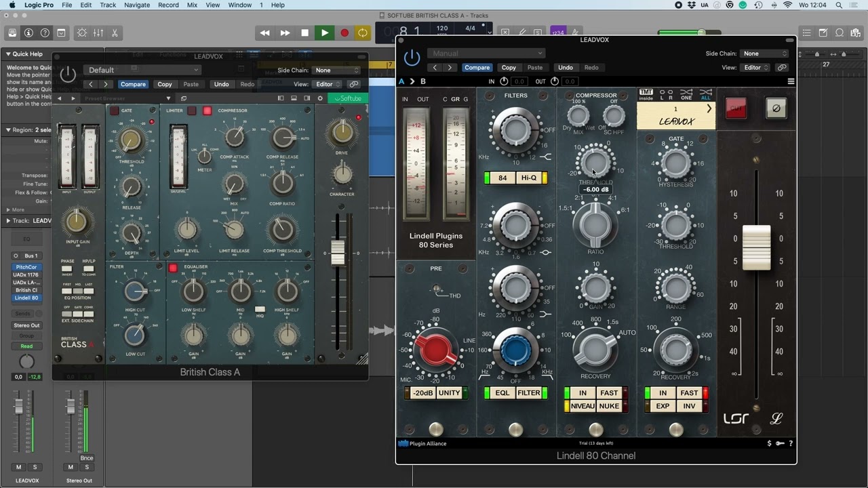The height and width of the screenshot is (488, 868).
Task: Click LEADVOX channel strip volume fader
Action: click(x=19, y=407)
